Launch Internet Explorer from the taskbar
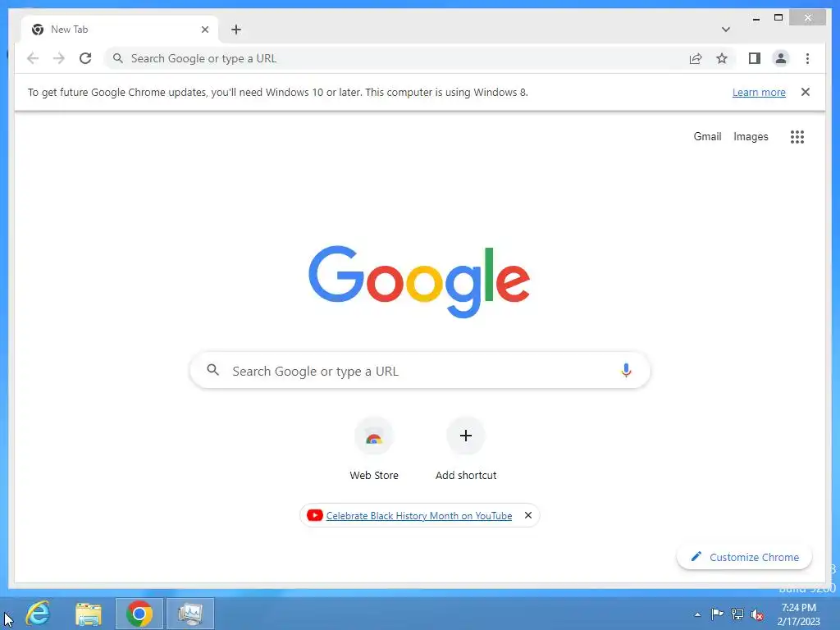Viewport: 840px width, 630px height. coord(38,614)
